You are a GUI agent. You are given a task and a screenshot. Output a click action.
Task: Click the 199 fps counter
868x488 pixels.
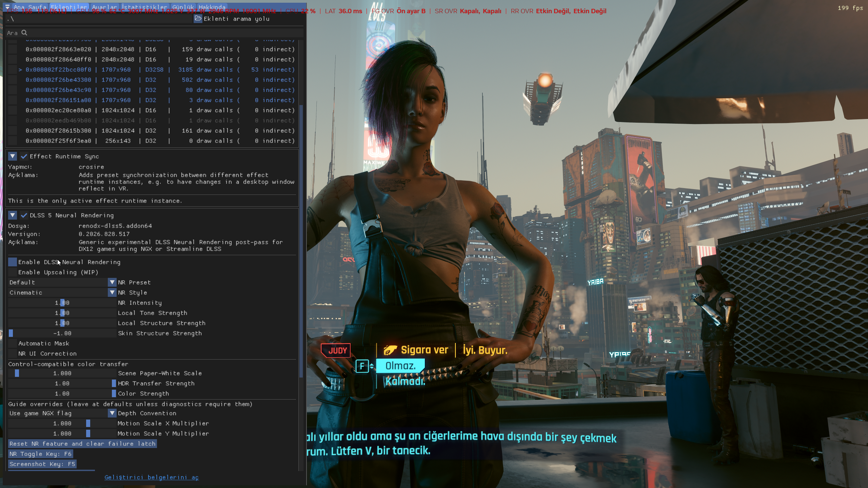(x=850, y=8)
